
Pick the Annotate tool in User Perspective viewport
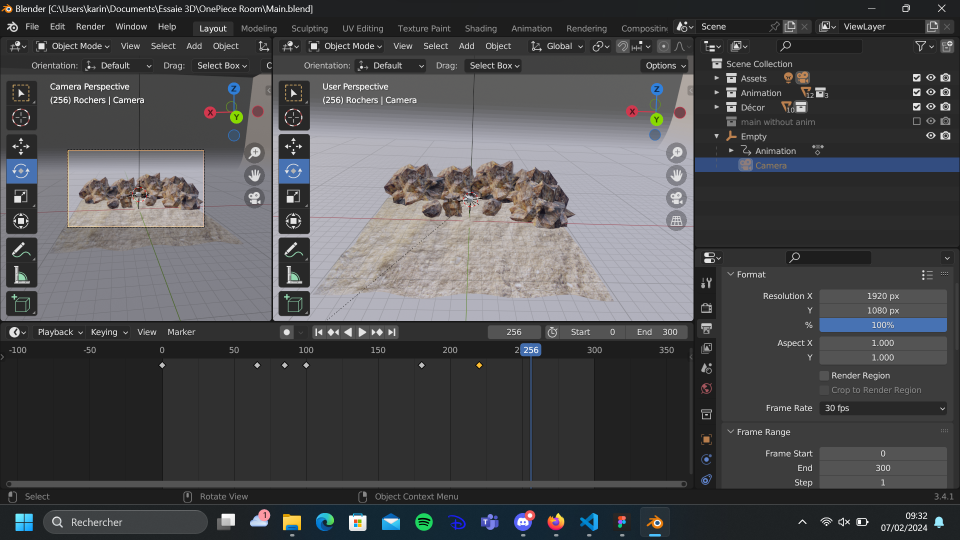[293, 250]
